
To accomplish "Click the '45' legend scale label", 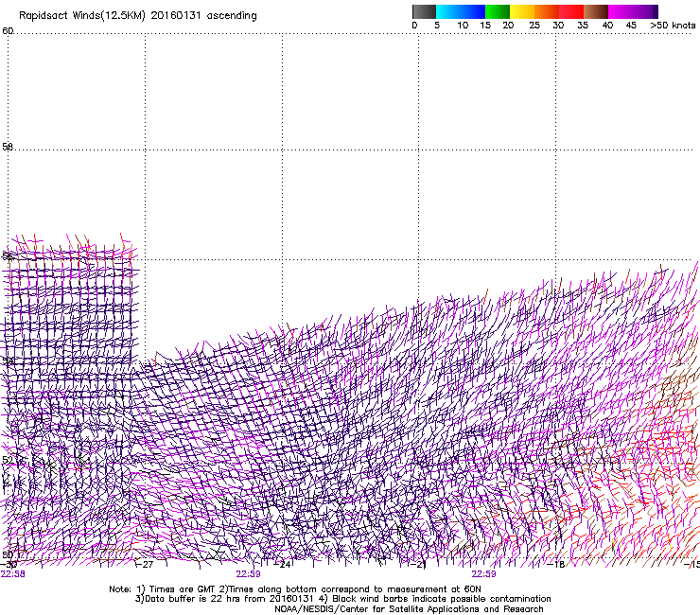I will [631, 26].
